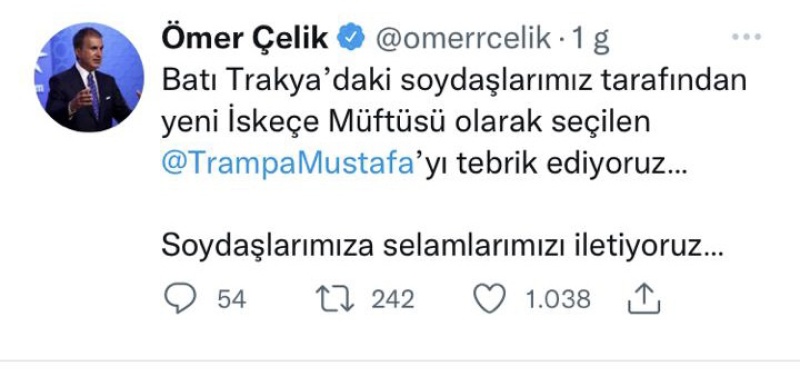800x376 pixels.
Task: Click the 1 g timestamp
Action: [x=590, y=40]
